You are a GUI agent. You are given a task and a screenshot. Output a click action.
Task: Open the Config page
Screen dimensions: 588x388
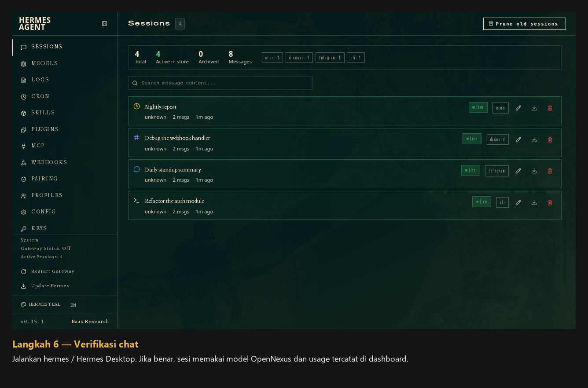point(65,212)
